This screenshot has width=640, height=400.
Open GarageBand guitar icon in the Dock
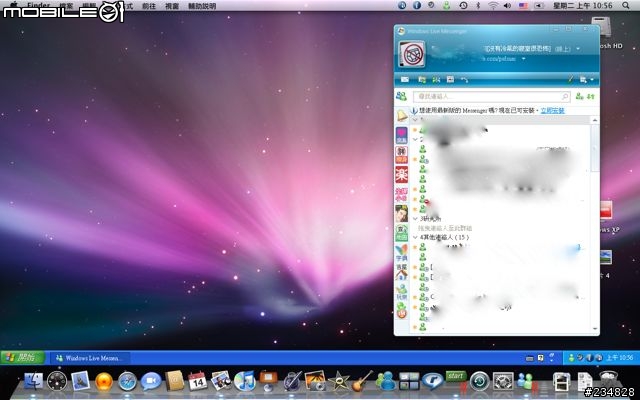[x=362, y=381]
